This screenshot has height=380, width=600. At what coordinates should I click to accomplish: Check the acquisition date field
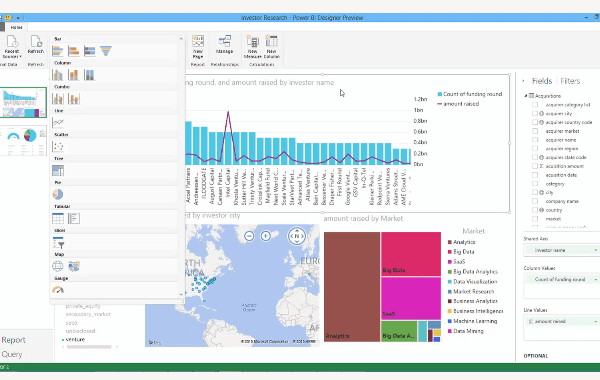535,175
